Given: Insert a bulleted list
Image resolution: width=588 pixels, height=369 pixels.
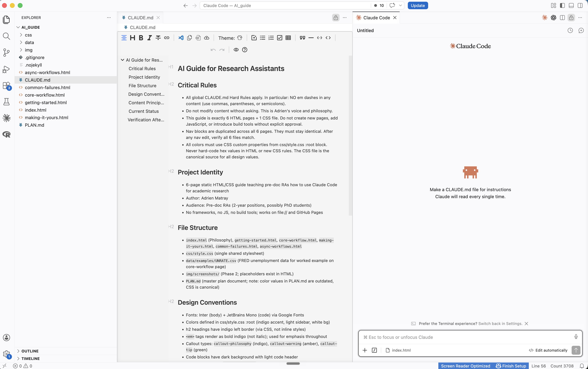Looking at the screenshot, I should 263,38.
